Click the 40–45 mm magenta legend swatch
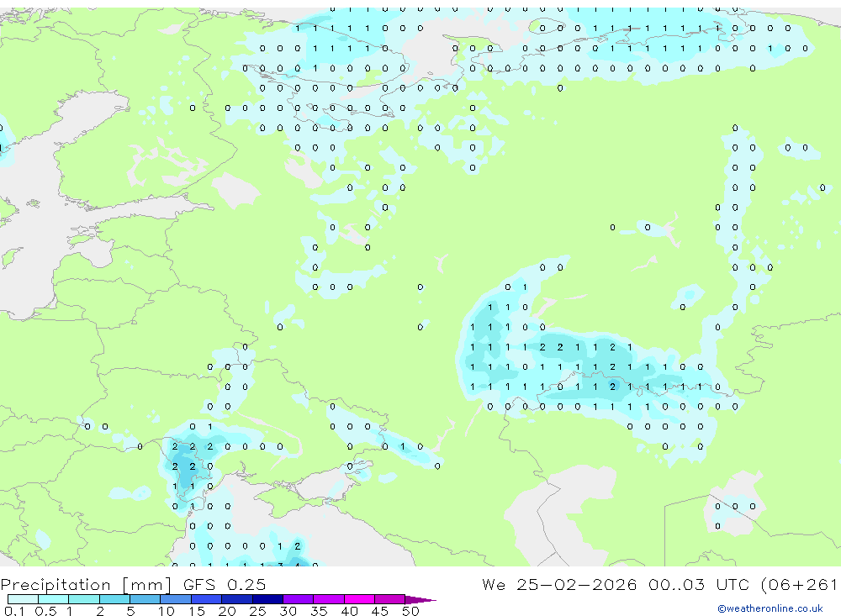This screenshot has width=841, height=616. [359, 599]
